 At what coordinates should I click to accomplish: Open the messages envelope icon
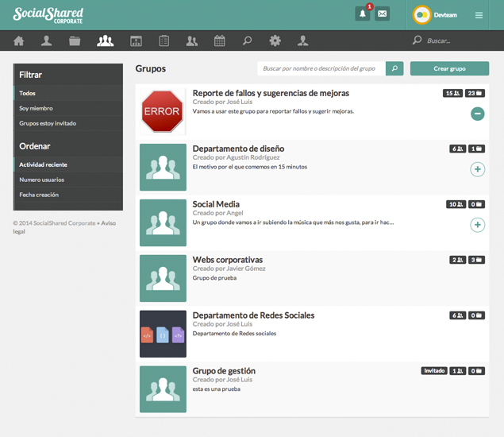click(x=383, y=14)
